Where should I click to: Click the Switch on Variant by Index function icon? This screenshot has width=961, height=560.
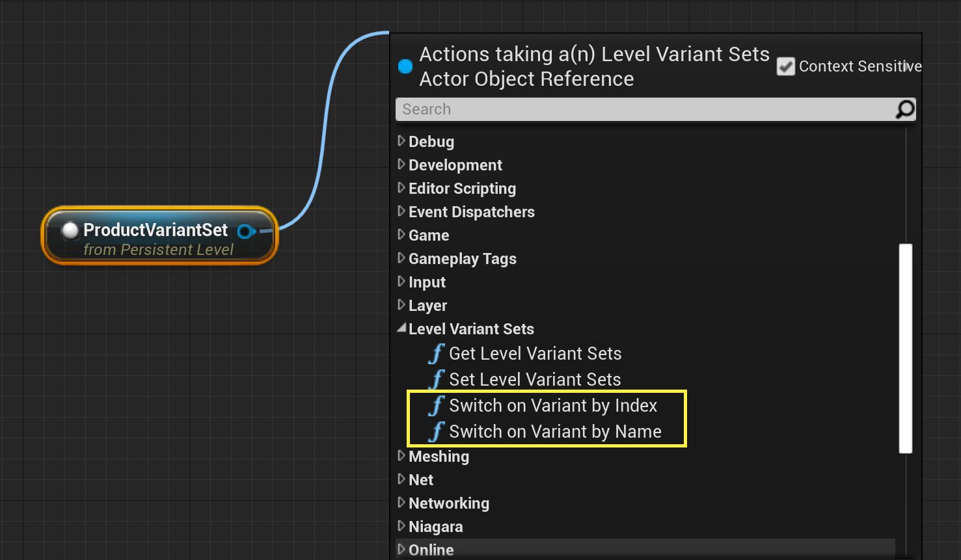436,406
